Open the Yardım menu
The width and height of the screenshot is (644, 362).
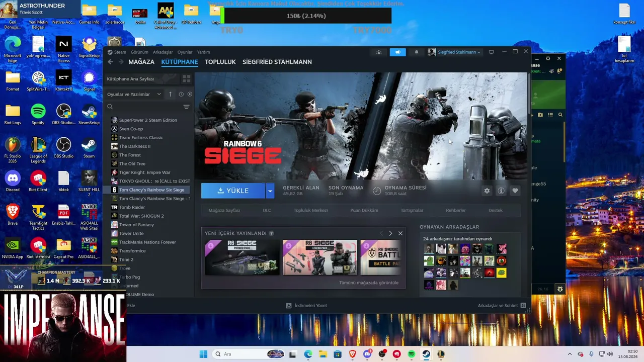click(203, 52)
